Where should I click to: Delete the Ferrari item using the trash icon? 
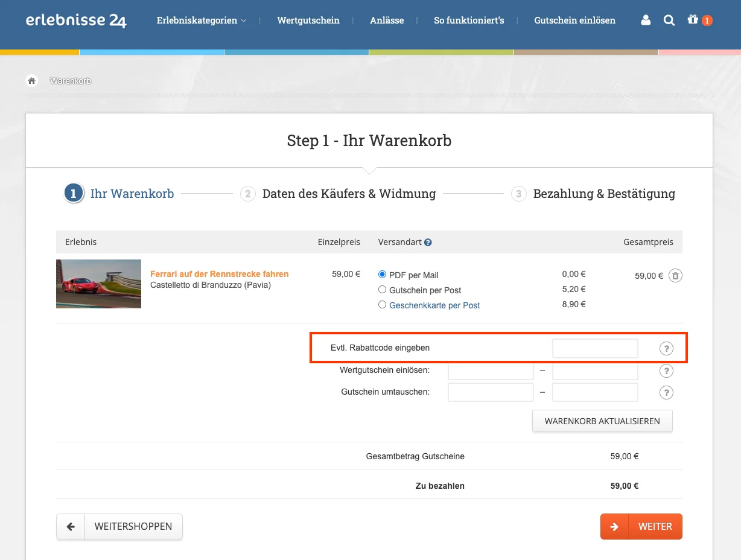click(x=675, y=275)
